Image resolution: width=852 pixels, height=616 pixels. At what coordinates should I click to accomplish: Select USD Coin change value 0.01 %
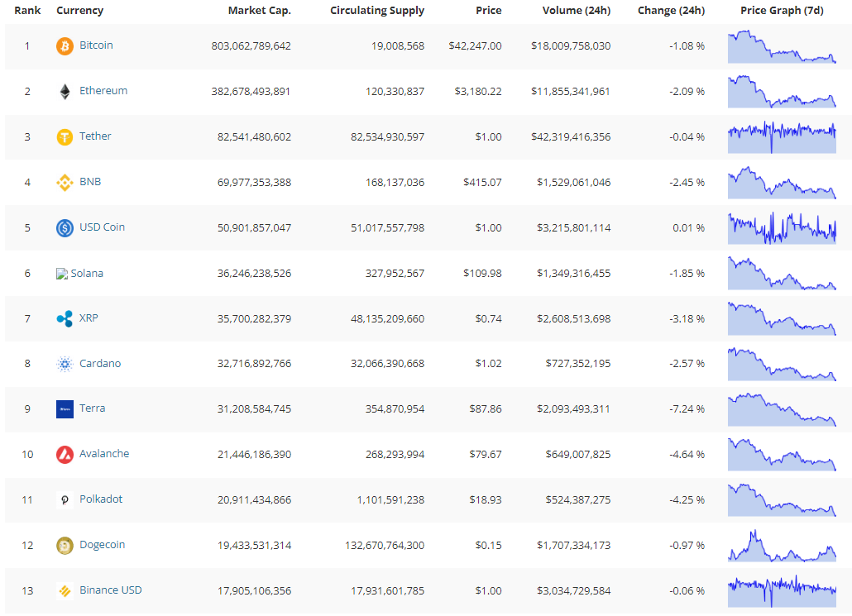pyautogui.click(x=688, y=228)
